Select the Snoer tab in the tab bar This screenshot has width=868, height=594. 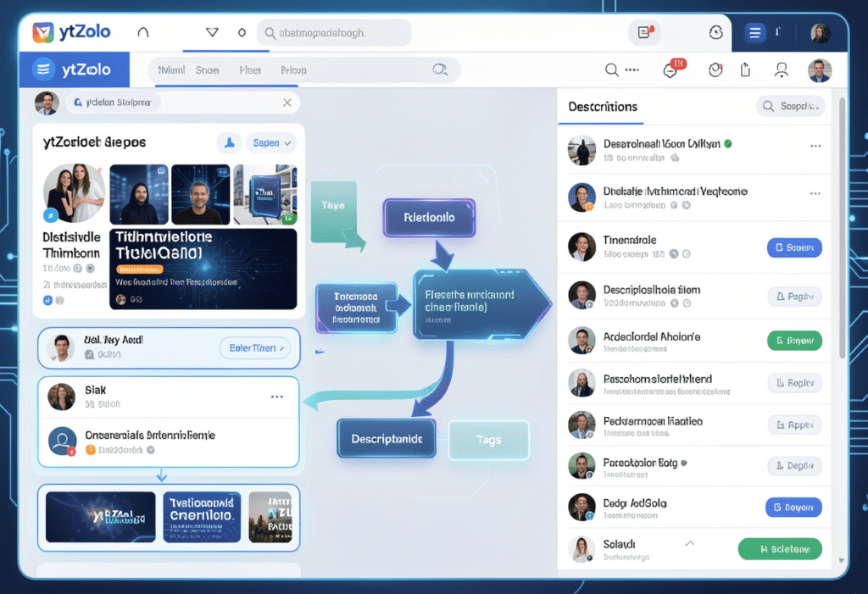(x=207, y=70)
